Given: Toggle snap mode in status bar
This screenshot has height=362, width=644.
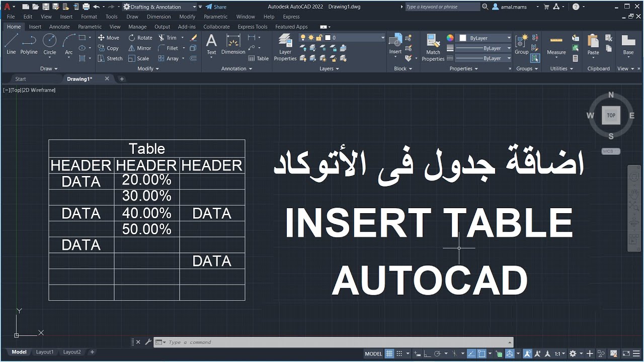Looking at the screenshot, I should (x=400, y=353).
